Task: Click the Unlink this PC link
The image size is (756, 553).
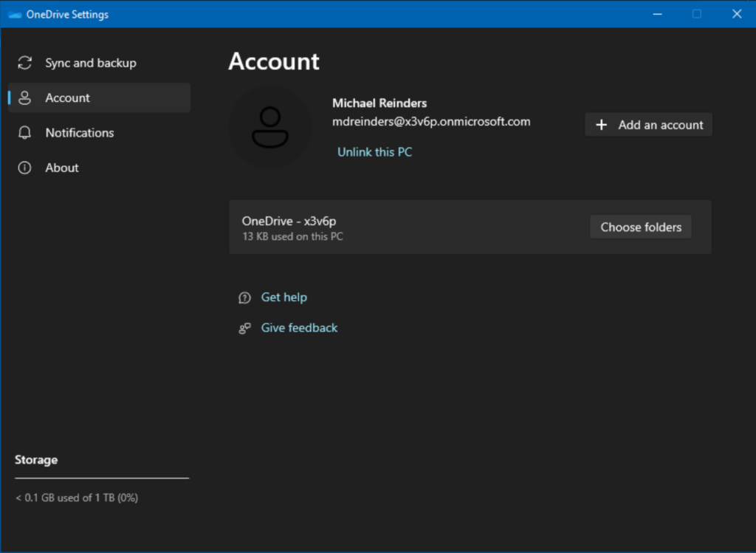Action: [x=374, y=152]
